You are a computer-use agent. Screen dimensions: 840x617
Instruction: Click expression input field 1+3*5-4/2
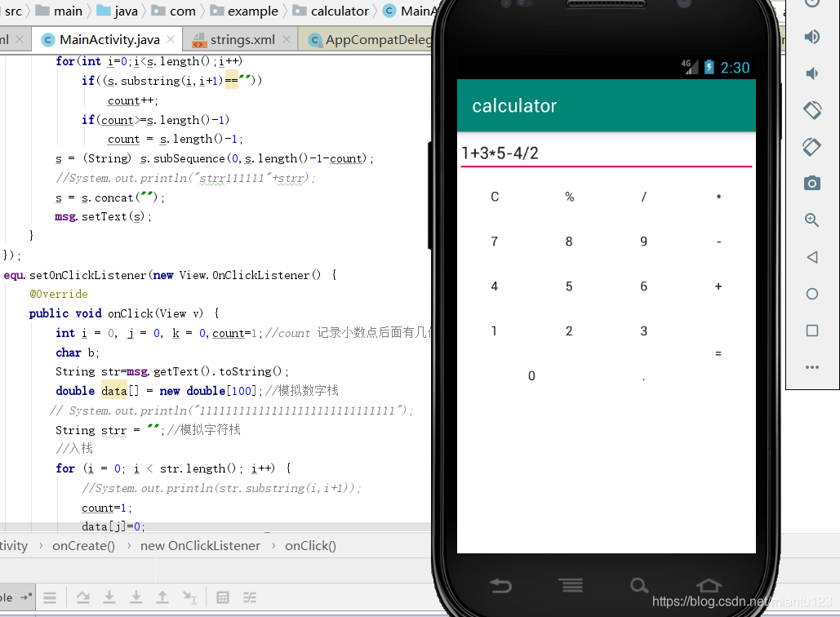[x=607, y=153]
